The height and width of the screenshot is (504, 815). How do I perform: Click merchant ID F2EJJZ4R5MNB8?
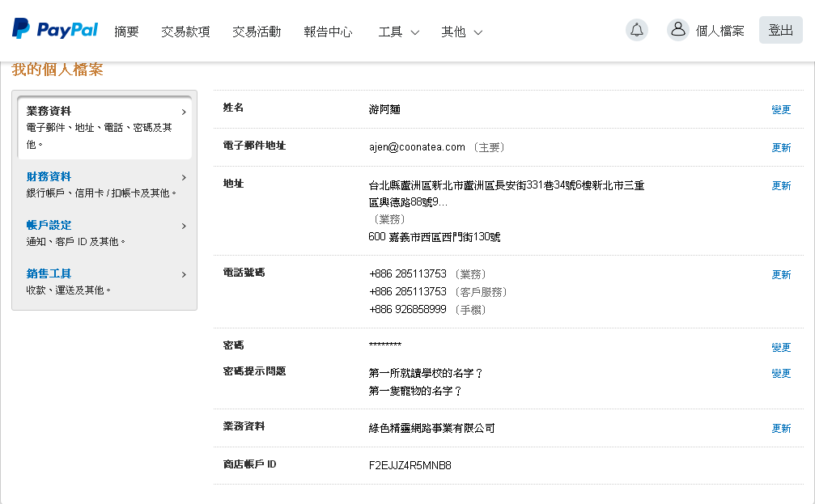[410, 465]
